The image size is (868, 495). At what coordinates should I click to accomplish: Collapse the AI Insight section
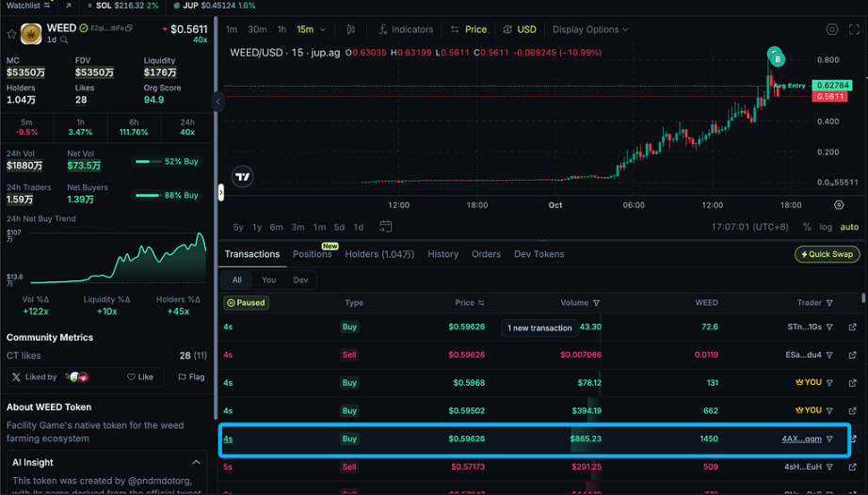tap(196, 462)
